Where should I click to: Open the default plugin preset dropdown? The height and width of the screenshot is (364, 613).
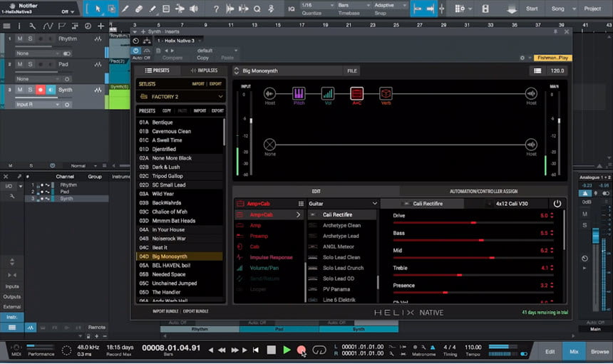(216, 51)
